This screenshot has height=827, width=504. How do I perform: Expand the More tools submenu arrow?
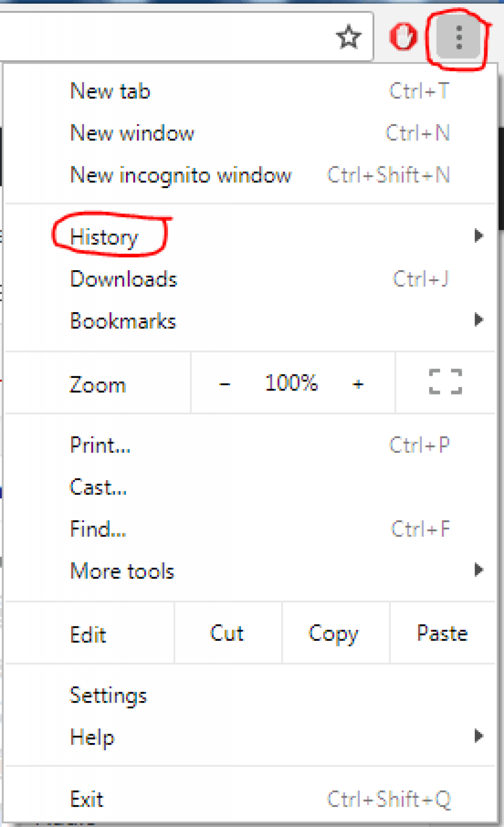(479, 570)
